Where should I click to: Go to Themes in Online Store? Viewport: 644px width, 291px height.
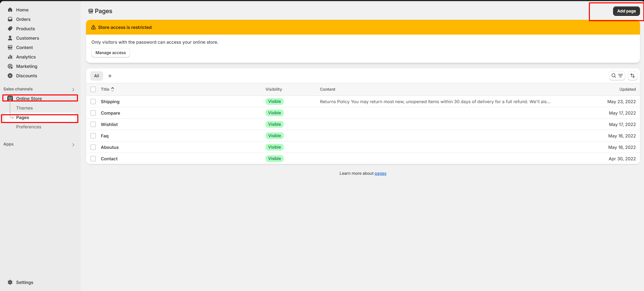coord(25,108)
